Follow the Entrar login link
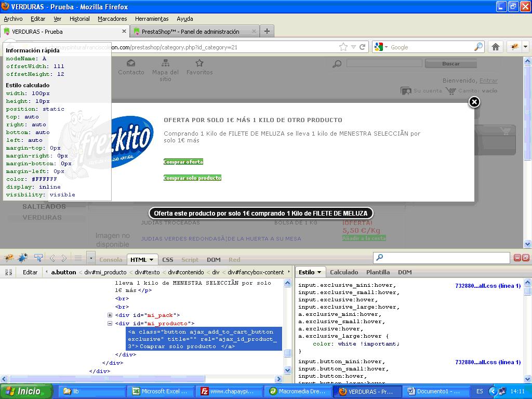Screen dimensions: 532x399 (488, 81)
